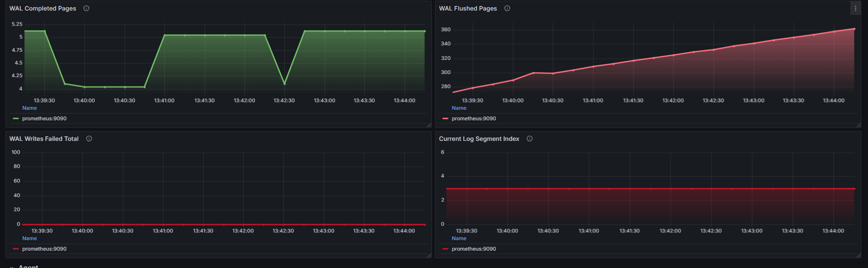Open the Current Log Segment Index title dropdown
The image size is (868, 268).
479,139
